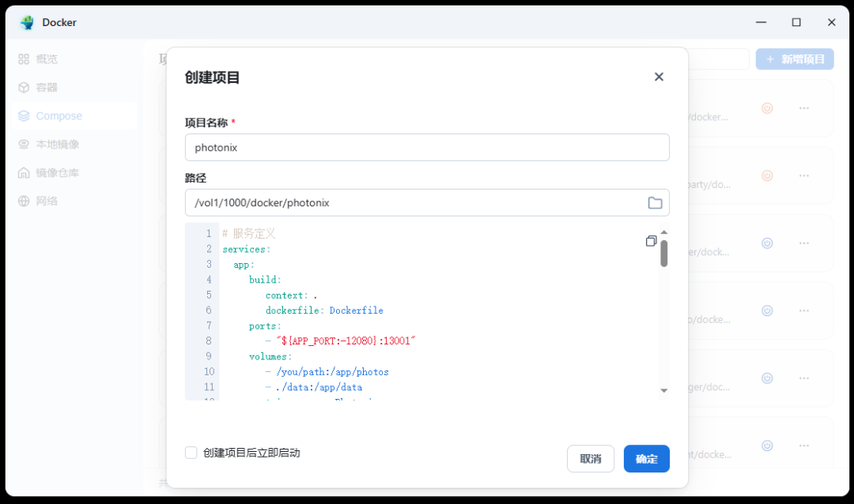Close the create project dialog with X
The height and width of the screenshot is (504, 854).
pyautogui.click(x=659, y=77)
